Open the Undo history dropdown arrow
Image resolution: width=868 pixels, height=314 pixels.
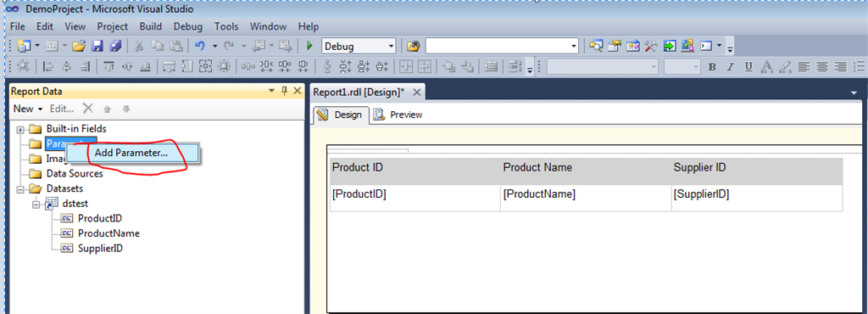(x=214, y=46)
